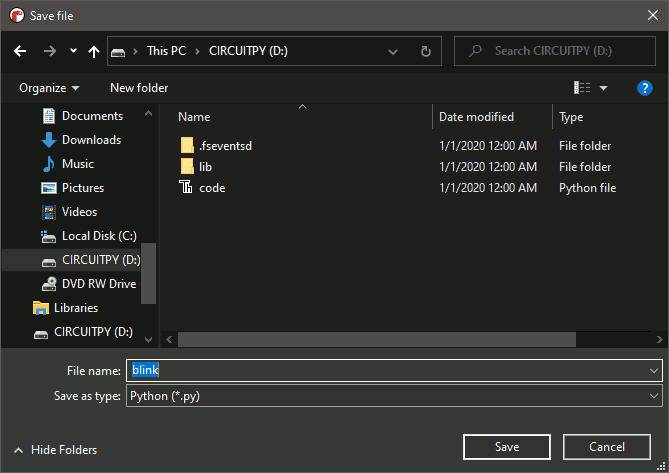
Task: Click the search magnifier icon
Action: click(x=475, y=51)
